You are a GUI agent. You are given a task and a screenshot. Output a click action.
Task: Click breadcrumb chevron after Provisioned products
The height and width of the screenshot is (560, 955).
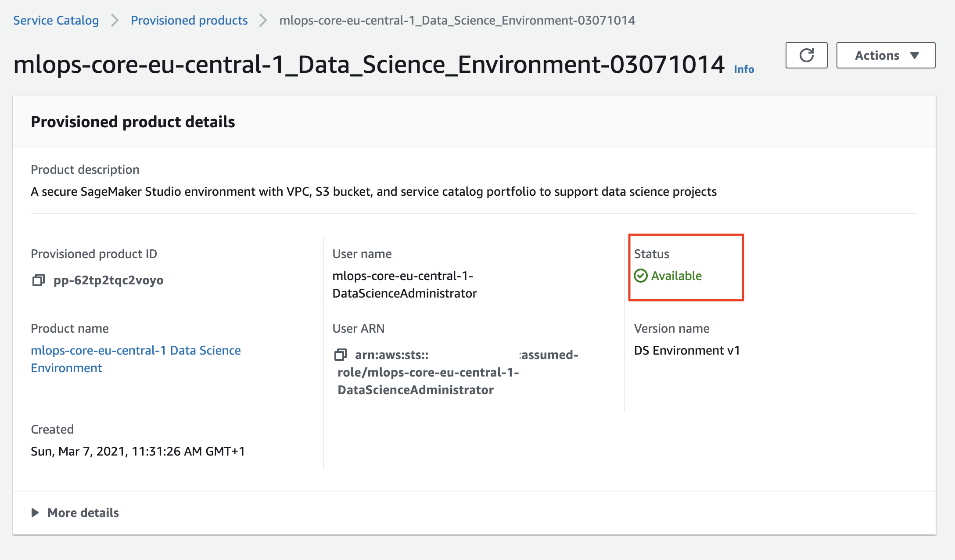tap(263, 20)
